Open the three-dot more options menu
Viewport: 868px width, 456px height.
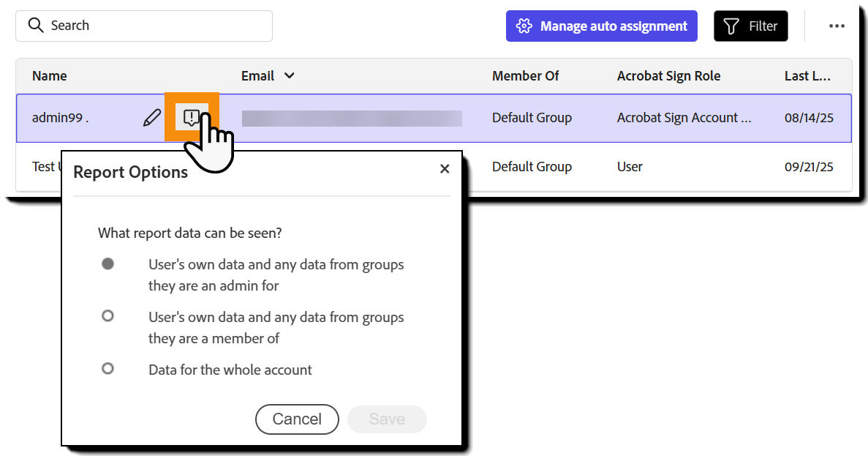pos(837,26)
